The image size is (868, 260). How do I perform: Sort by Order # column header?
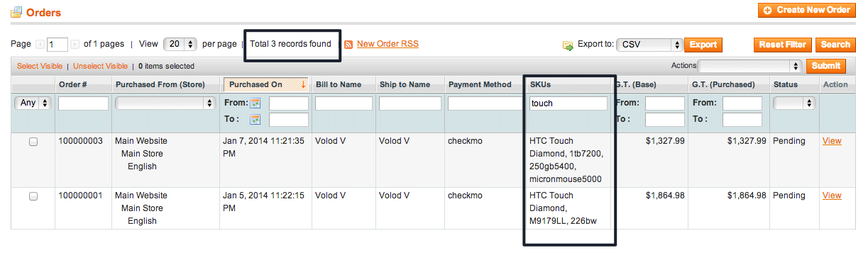pos(72,84)
